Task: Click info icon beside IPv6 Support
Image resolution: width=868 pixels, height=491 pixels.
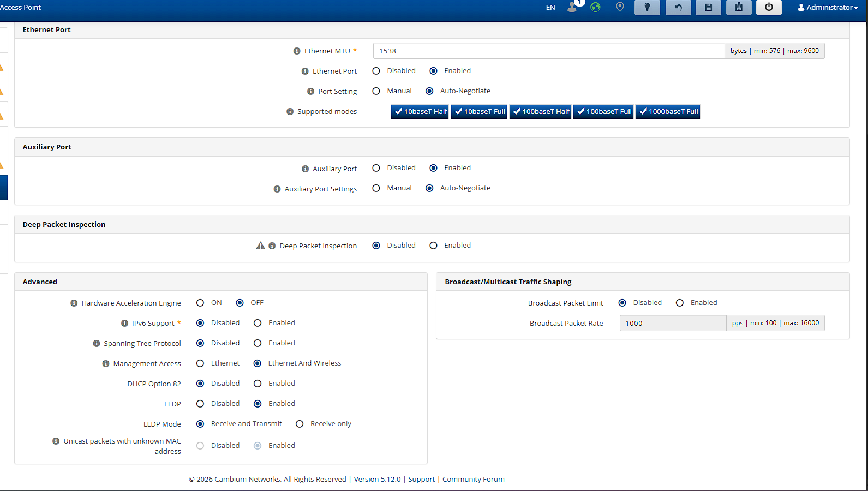Action: [x=124, y=323]
